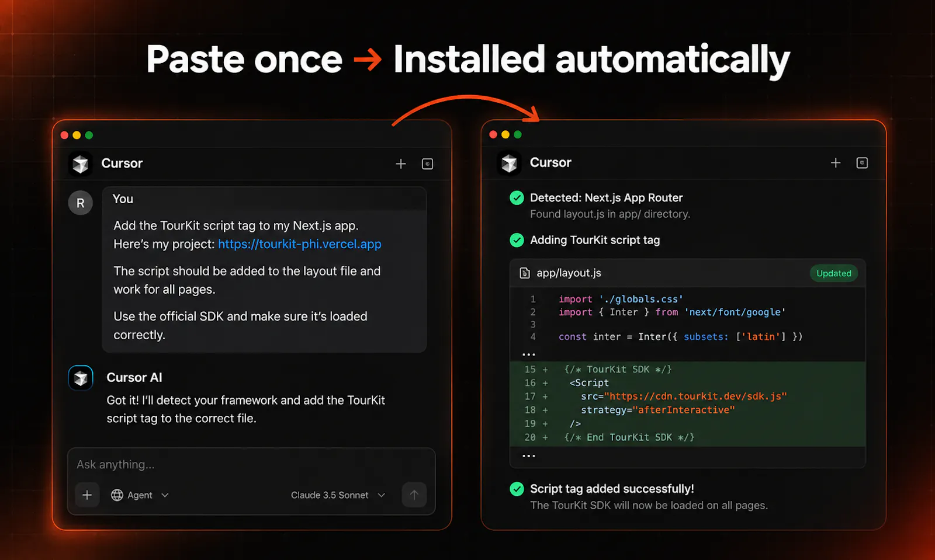This screenshot has height=560, width=935.
Task: Expand the collapsed lines ellipsis below line 20
Action: [x=529, y=456]
